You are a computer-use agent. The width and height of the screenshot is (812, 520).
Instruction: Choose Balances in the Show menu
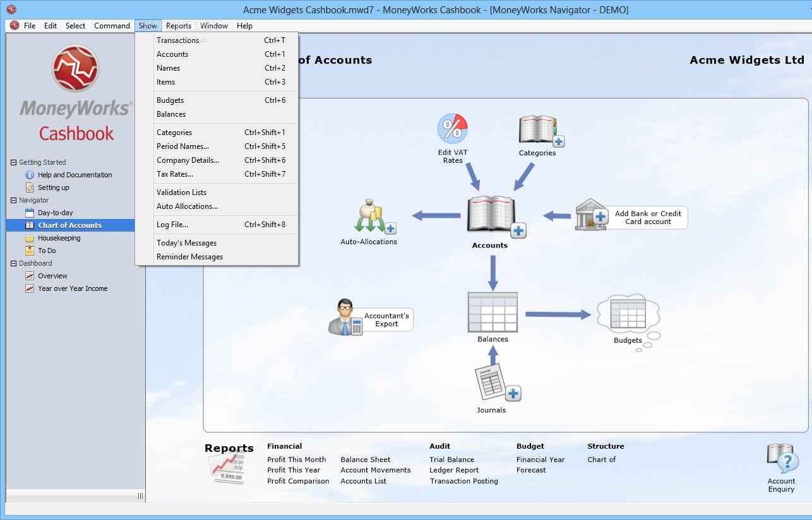pyautogui.click(x=217, y=114)
